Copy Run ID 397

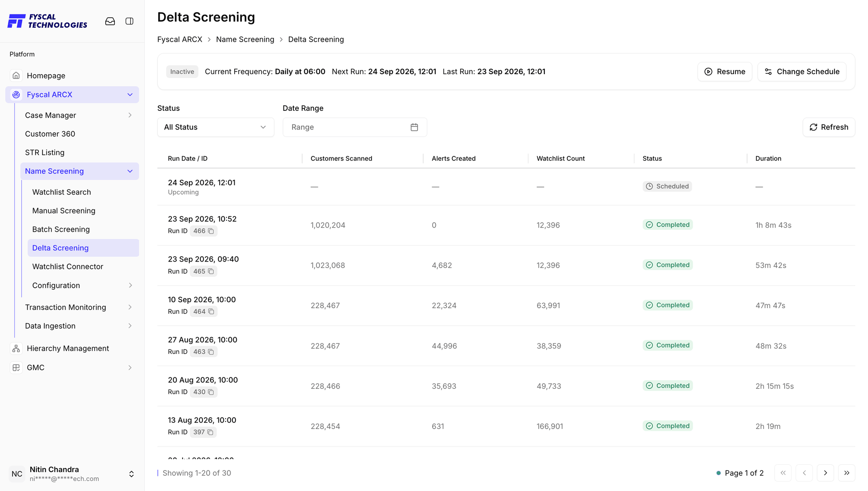click(210, 432)
